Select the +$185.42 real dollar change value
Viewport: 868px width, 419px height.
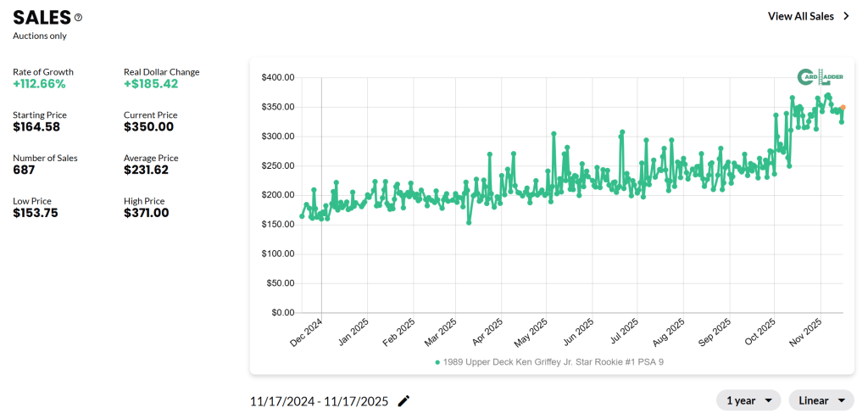coord(151,84)
